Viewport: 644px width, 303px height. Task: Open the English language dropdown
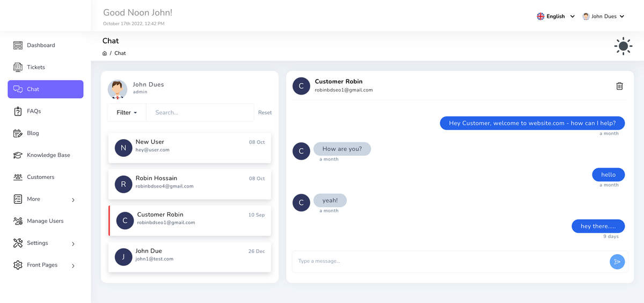(x=556, y=17)
